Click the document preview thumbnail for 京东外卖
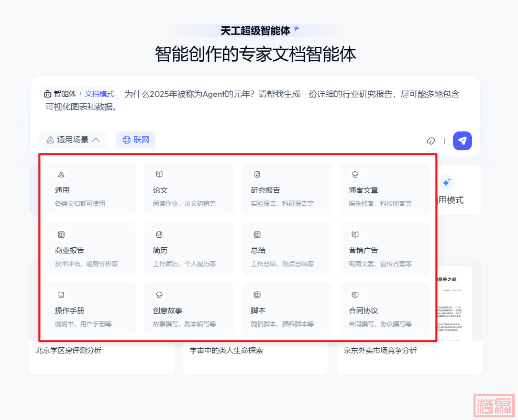The width and height of the screenshot is (518, 420). (x=455, y=303)
